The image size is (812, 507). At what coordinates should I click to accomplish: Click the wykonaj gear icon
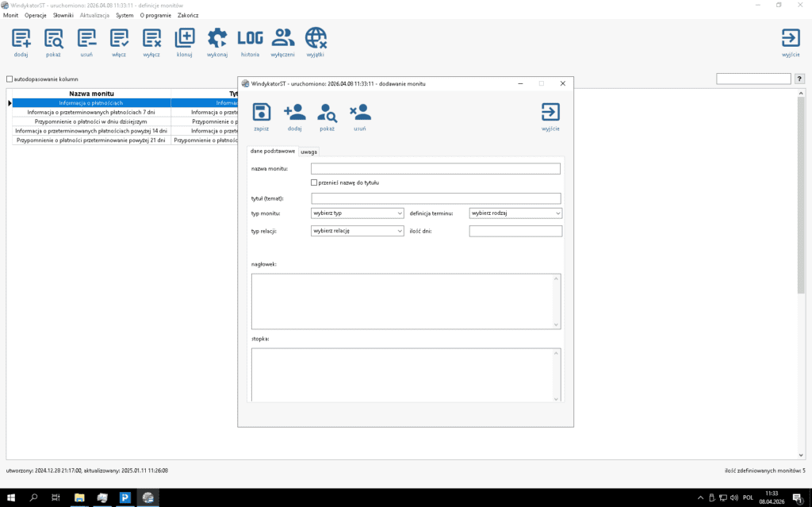216,38
